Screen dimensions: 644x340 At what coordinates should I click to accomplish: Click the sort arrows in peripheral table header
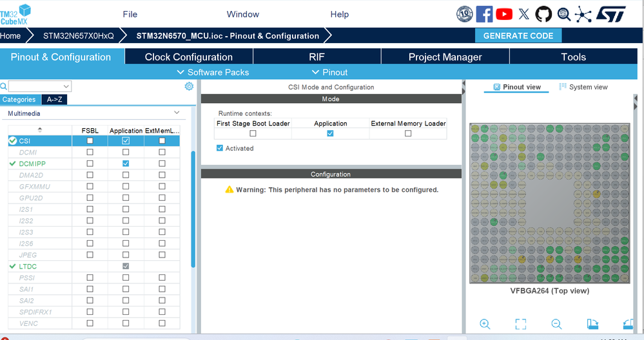click(40, 130)
